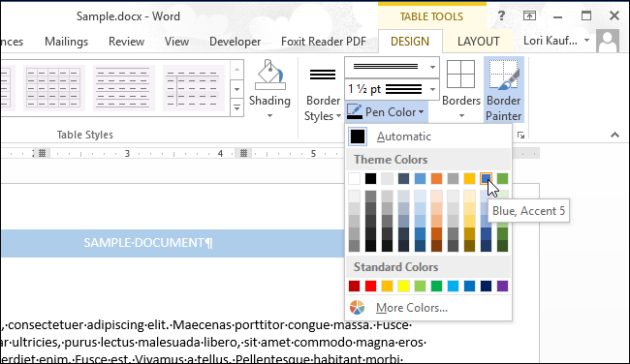The height and width of the screenshot is (364, 630).
Task: Expand the full Table Styles gallery
Action: pos(237,107)
